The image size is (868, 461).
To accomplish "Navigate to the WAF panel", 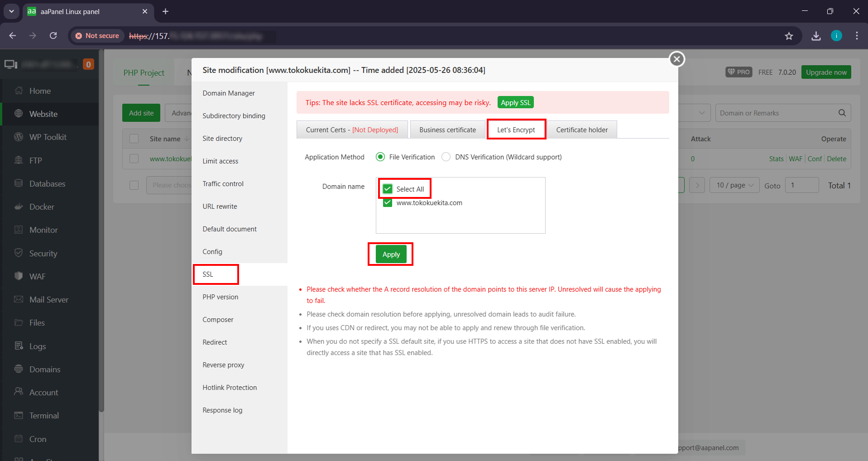I will [38, 276].
